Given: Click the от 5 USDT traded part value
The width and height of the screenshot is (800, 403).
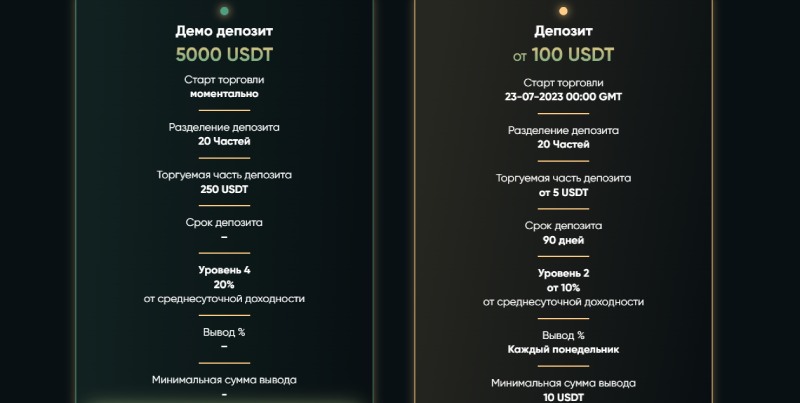Looking at the screenshot, I should 563,192.
